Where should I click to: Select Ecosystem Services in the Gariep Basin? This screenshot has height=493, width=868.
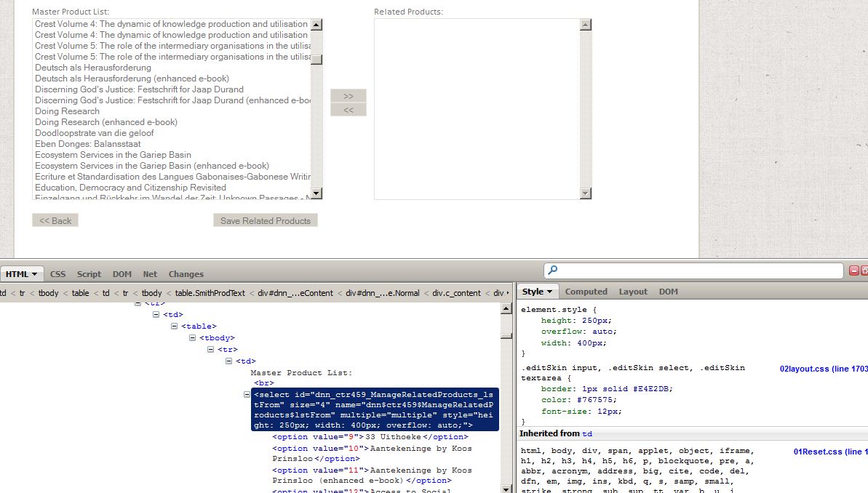point(113,155)
